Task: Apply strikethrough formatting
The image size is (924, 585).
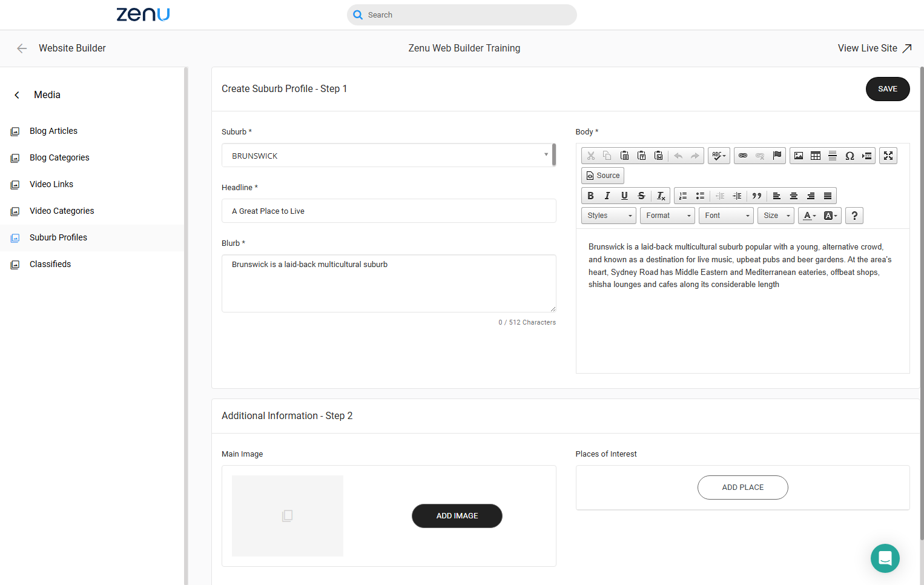Action: [x=641, y=196]
